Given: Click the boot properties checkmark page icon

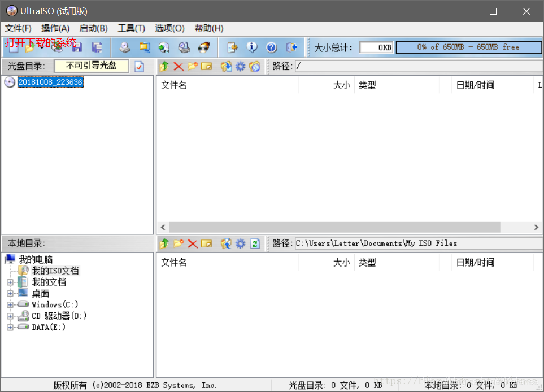Looking at the screenshot, I should (x=140, y=66).
